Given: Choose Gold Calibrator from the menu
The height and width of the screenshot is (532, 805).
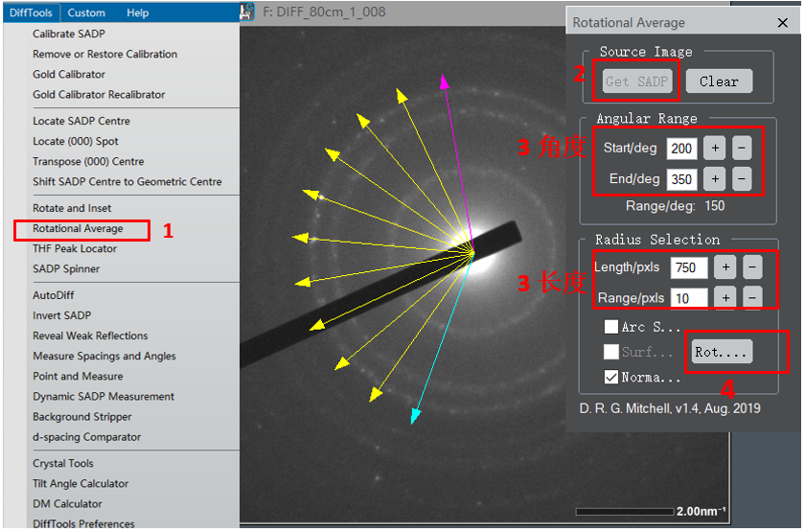Looking at the screenshot, I should tap(69, 74).
